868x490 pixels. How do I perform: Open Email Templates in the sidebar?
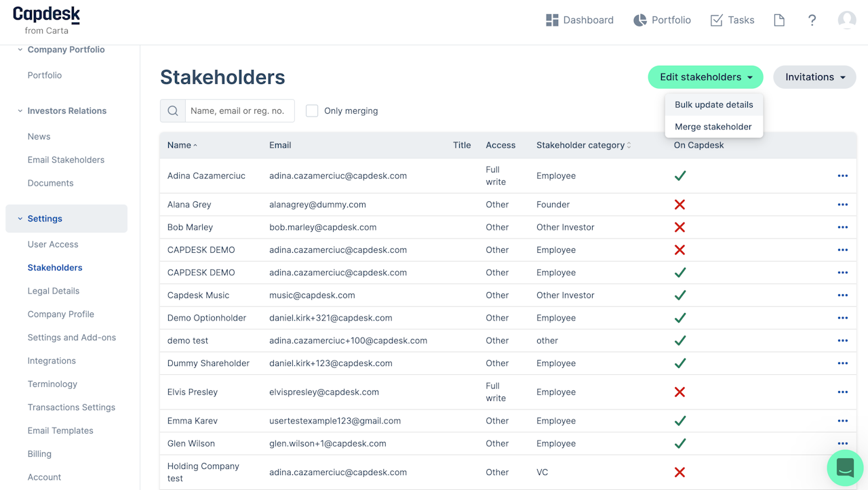coord(60,431)
